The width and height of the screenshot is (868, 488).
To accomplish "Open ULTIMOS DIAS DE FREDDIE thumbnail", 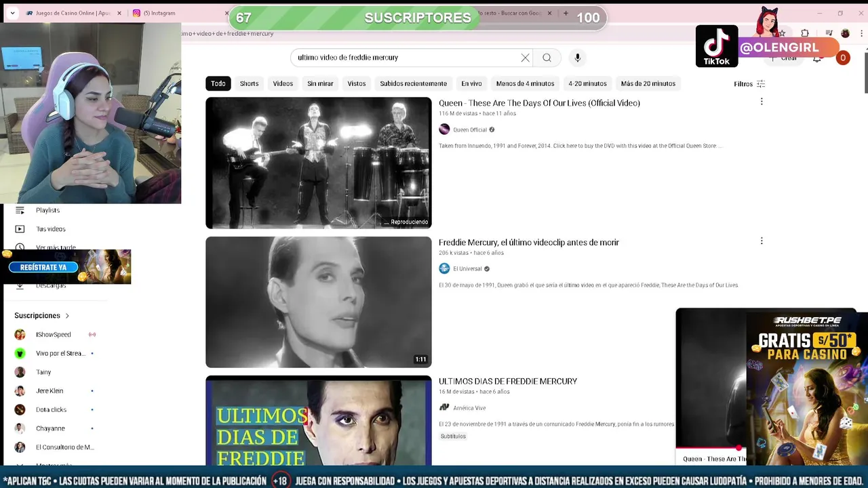I will click(319, 420).
